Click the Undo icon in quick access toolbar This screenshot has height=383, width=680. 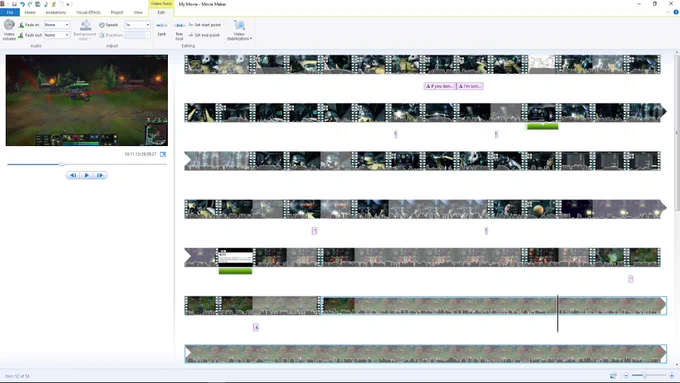22,4
